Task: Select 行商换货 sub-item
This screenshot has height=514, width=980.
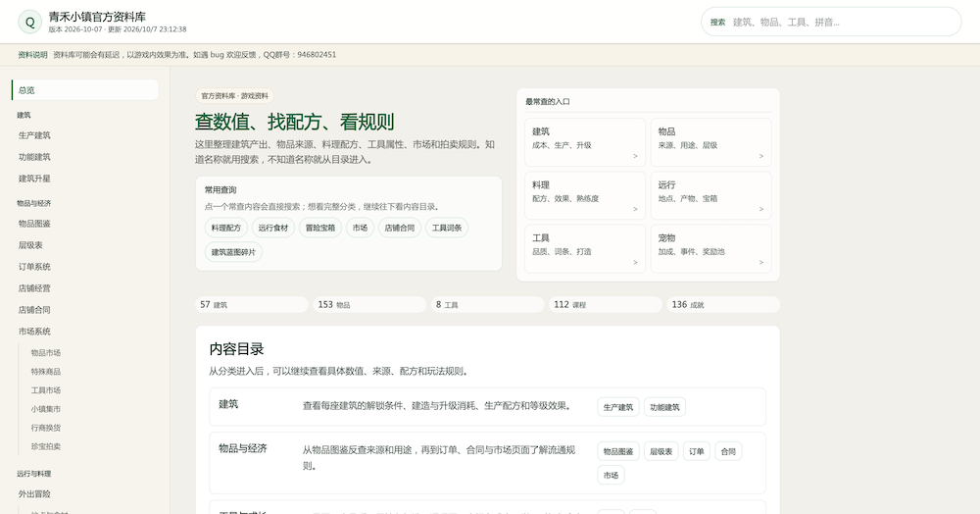Action: tap(46, 428)
